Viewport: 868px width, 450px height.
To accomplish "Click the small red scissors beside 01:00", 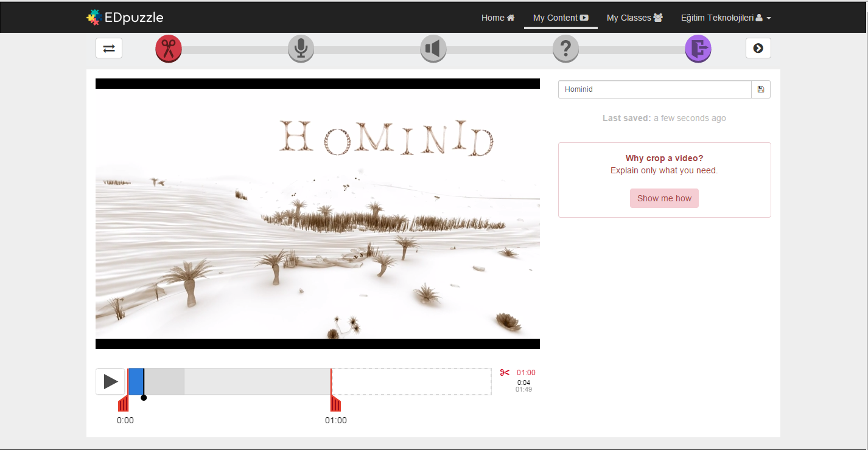I will click(x=505, y=373).
